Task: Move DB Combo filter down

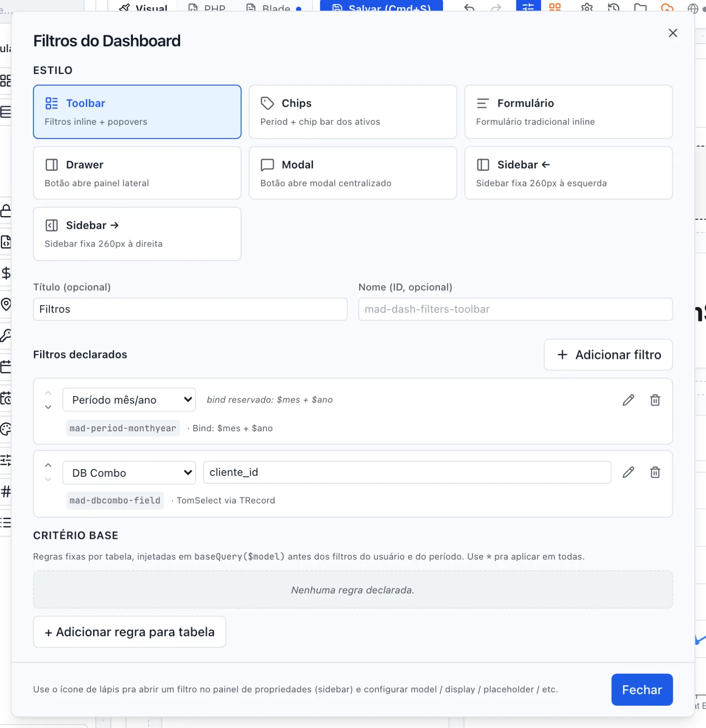Action: (48, 479)
